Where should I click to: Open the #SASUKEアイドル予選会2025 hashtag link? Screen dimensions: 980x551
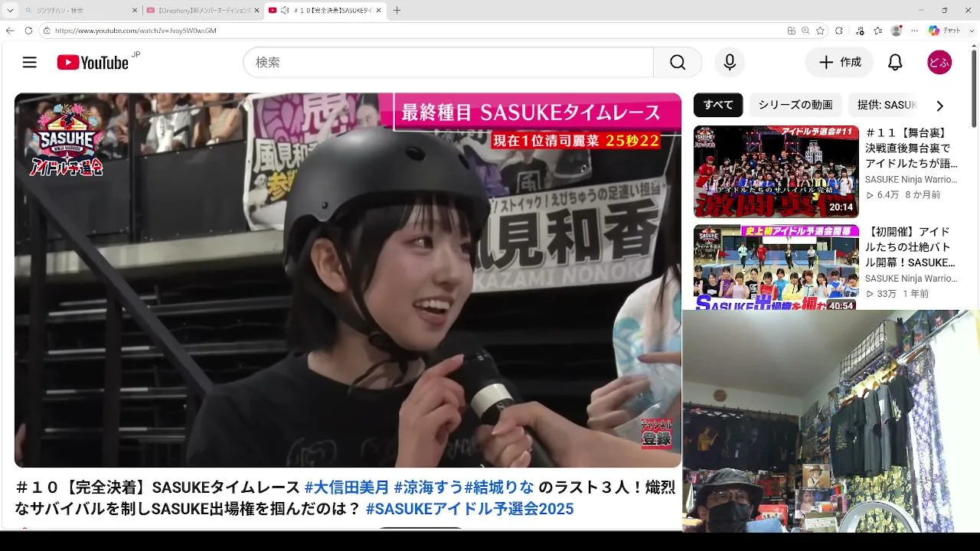[x=469, y=509]
